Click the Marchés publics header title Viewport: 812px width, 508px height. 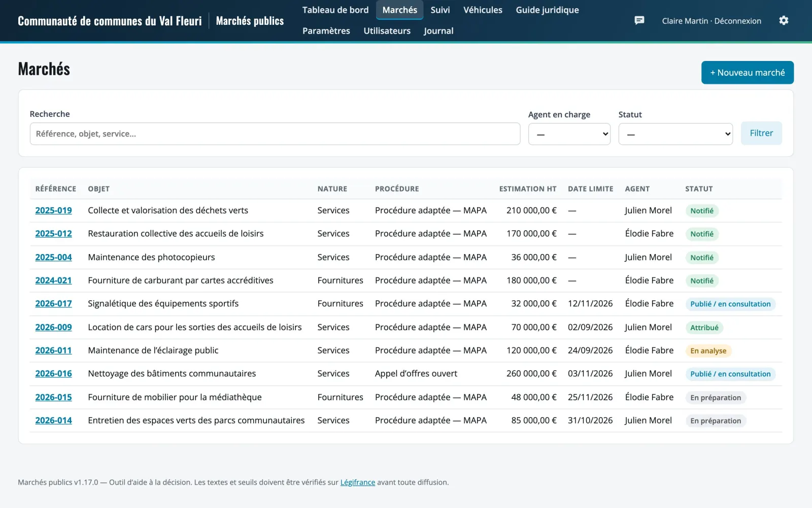coord(250,21)
